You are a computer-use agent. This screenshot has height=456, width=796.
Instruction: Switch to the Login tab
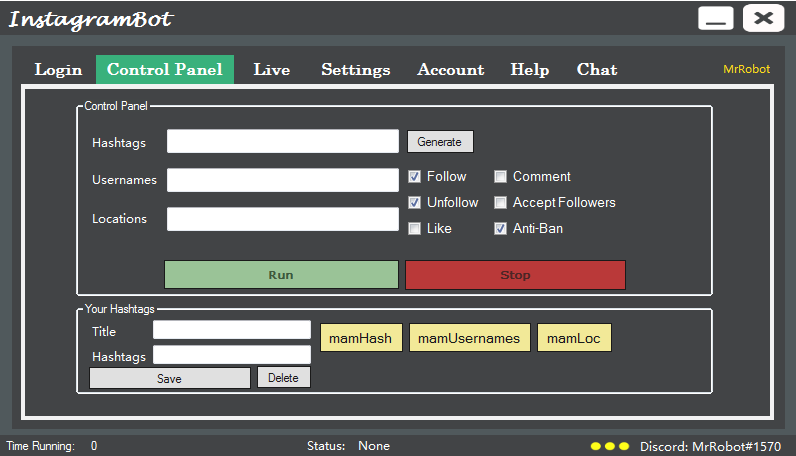coord(58,70)
